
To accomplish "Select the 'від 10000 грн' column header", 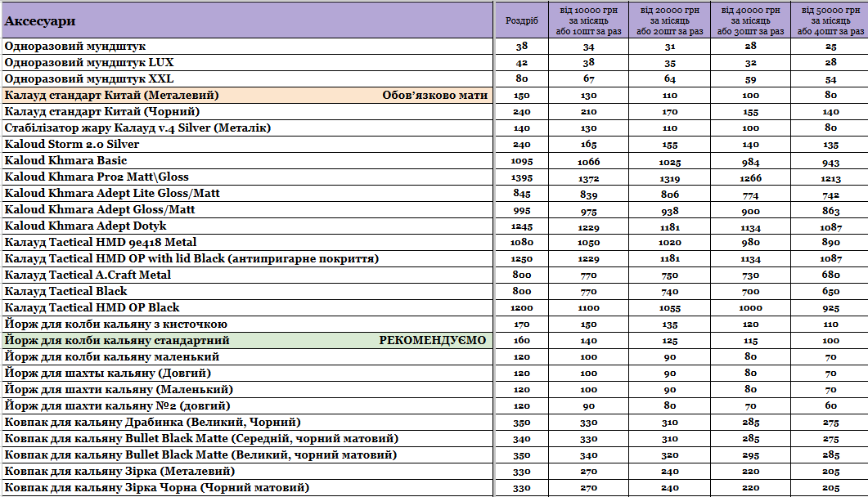I will (x=589, y=20).
